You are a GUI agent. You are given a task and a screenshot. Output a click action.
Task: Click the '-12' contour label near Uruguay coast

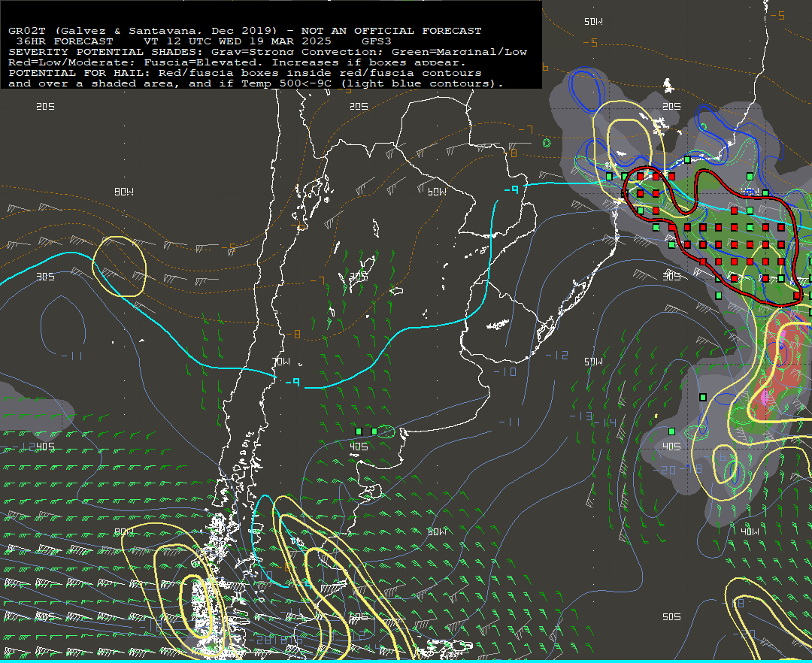click(556, 355)
